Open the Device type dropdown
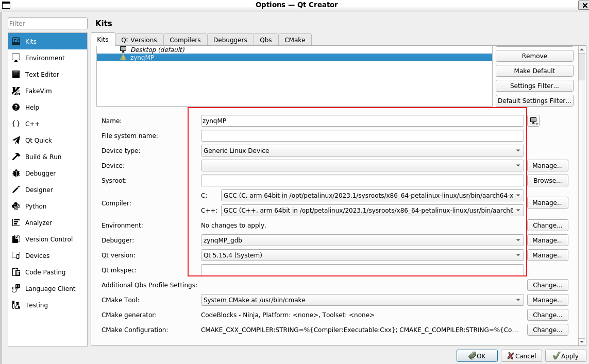 (x=362, y=151)
